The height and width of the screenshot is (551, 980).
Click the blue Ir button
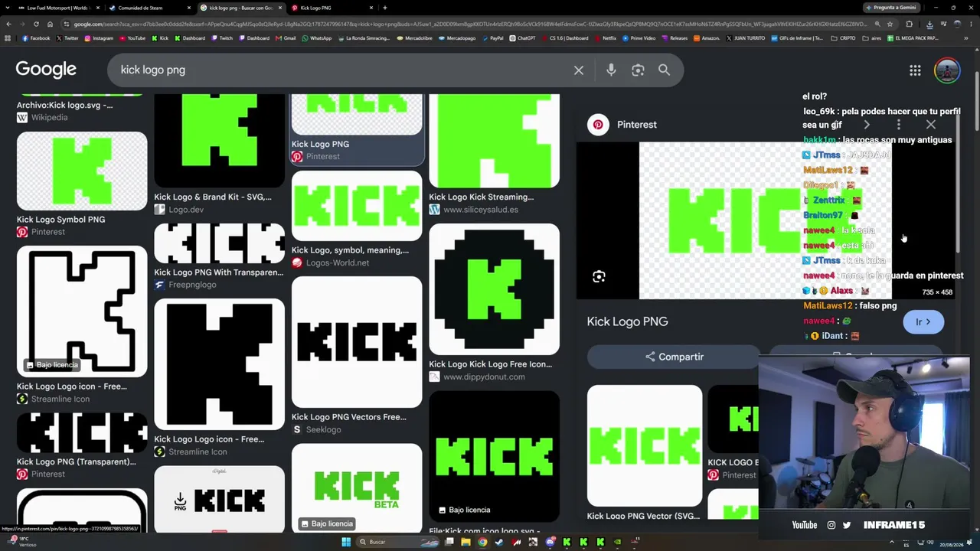coord(923,322)
